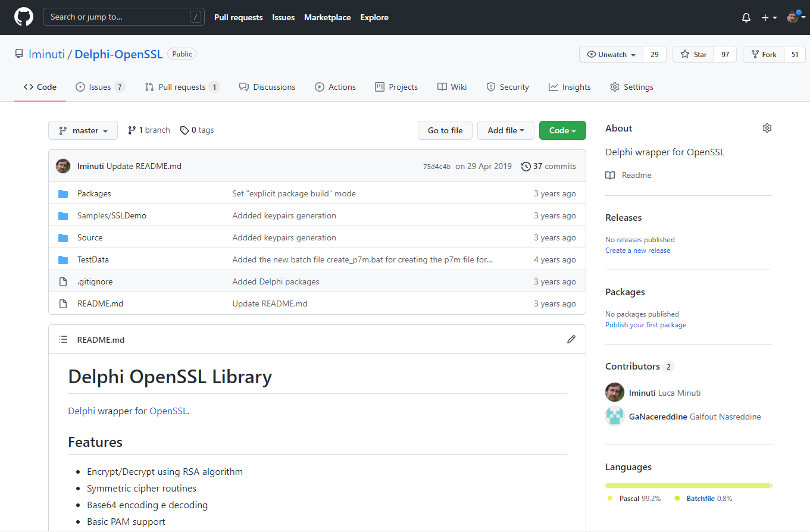Edit README with the pencil icon

coord(571,339)
